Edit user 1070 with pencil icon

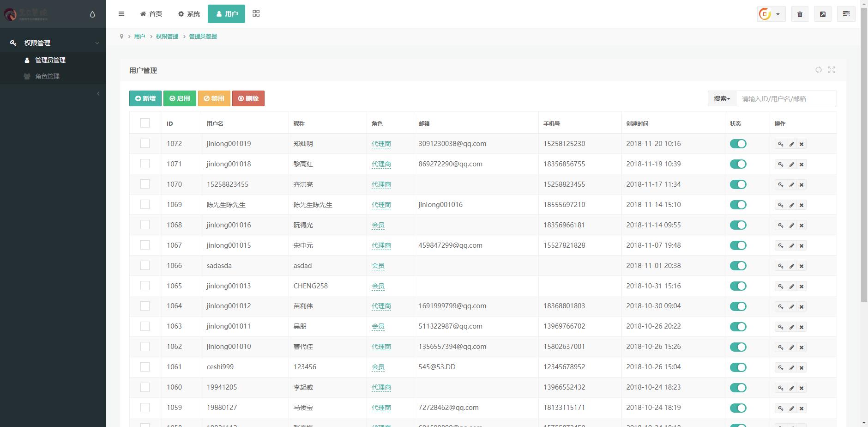(x=791, y=185)
